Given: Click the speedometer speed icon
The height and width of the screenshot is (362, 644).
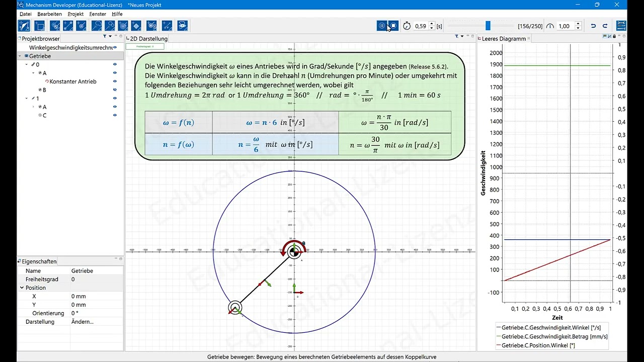Looking at the screenshot, I should (550, 26).
